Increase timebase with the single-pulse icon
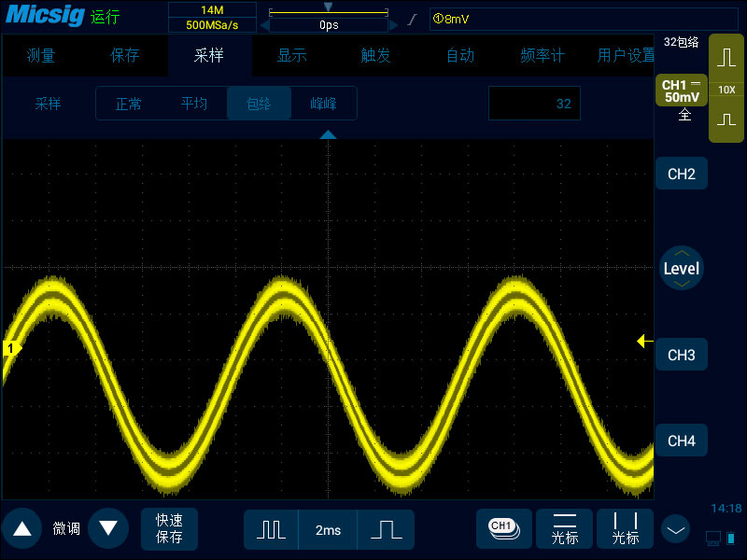The image size is (747, 560). point(386,529)
